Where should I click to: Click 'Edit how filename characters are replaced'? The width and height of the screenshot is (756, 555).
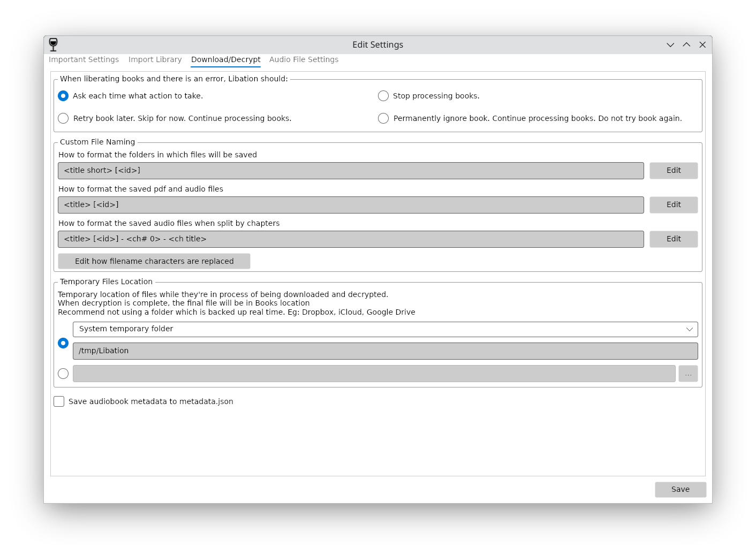pos(154,261)
